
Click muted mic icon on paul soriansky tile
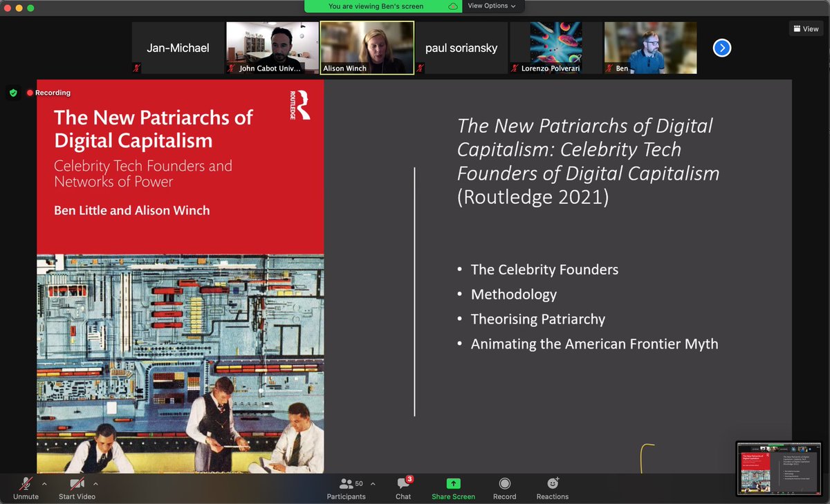tap(421, 68)
